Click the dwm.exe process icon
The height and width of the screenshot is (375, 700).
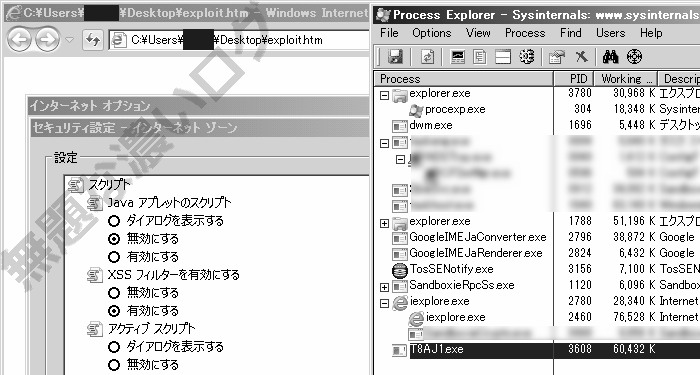coord(400,126)
